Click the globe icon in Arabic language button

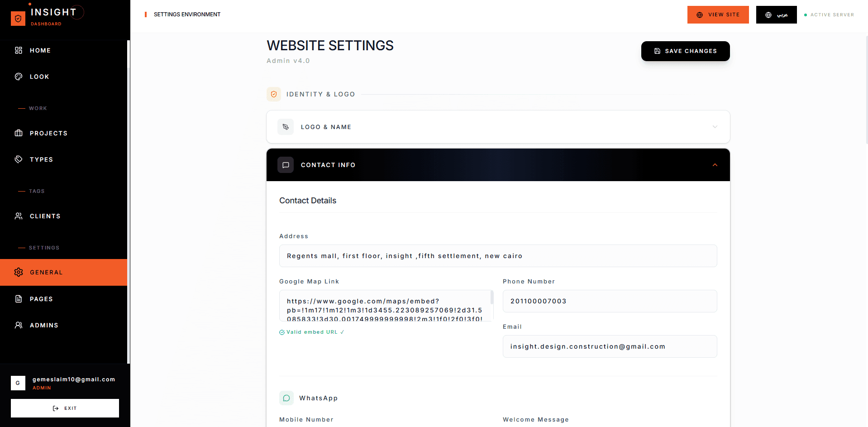pos(768,15)
